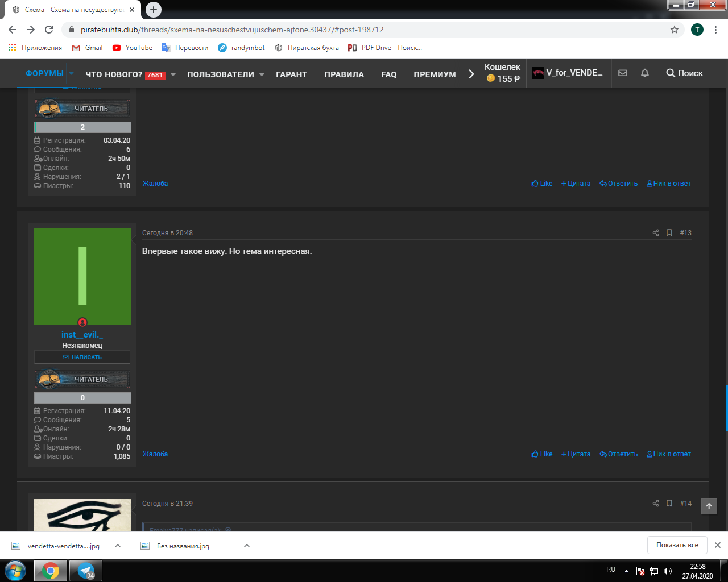Bookmark this page with the star icon
This screenshot has height=582, width=728.
coord(675,30)
